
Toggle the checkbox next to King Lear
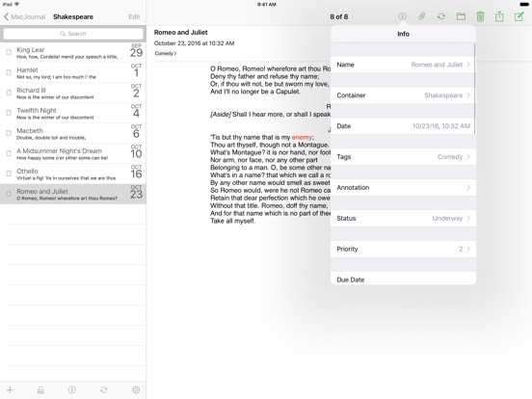coord(9,52)
